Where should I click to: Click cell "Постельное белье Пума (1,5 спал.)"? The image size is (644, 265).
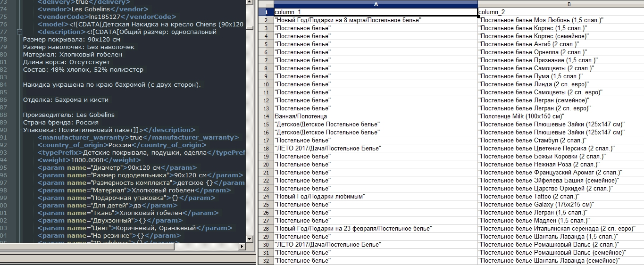pyautogui.click(x=561, y=76)
